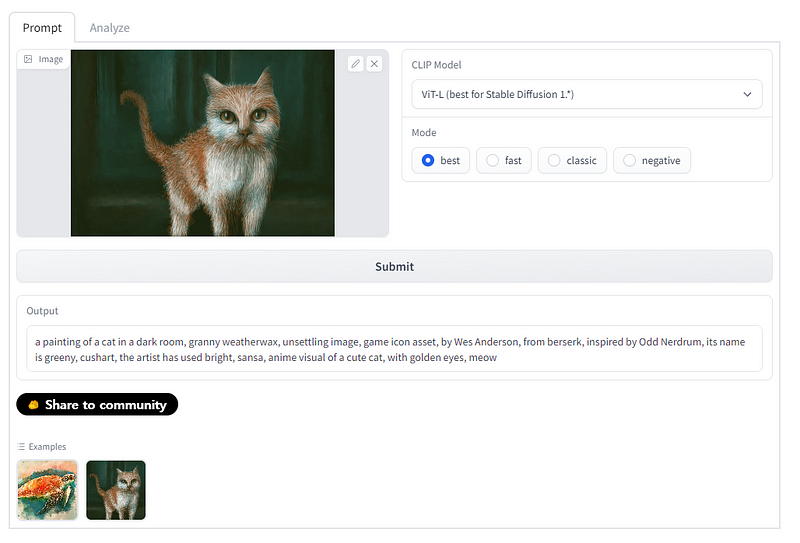
Task: Click the ViT-L model selection text
Action: [497, 94]
